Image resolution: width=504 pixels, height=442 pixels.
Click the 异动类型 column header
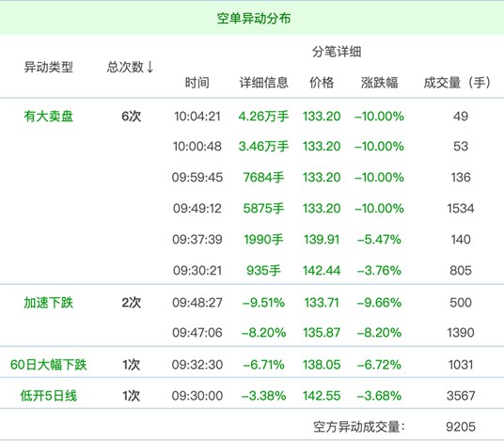[49, 67]
